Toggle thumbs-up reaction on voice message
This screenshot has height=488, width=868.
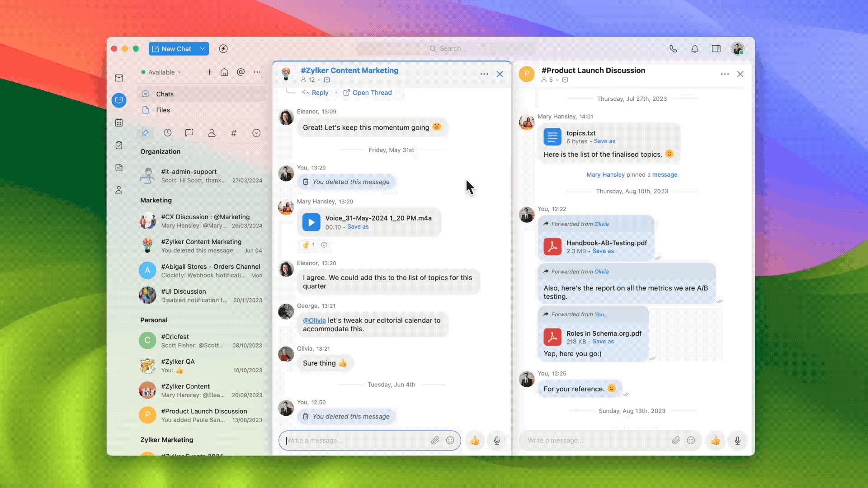(x=308, y=245)
